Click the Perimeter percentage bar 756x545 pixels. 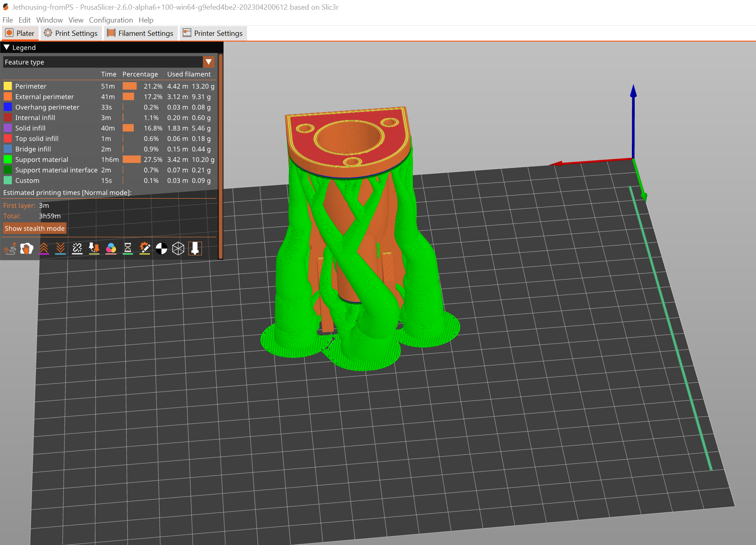point(129,86)
